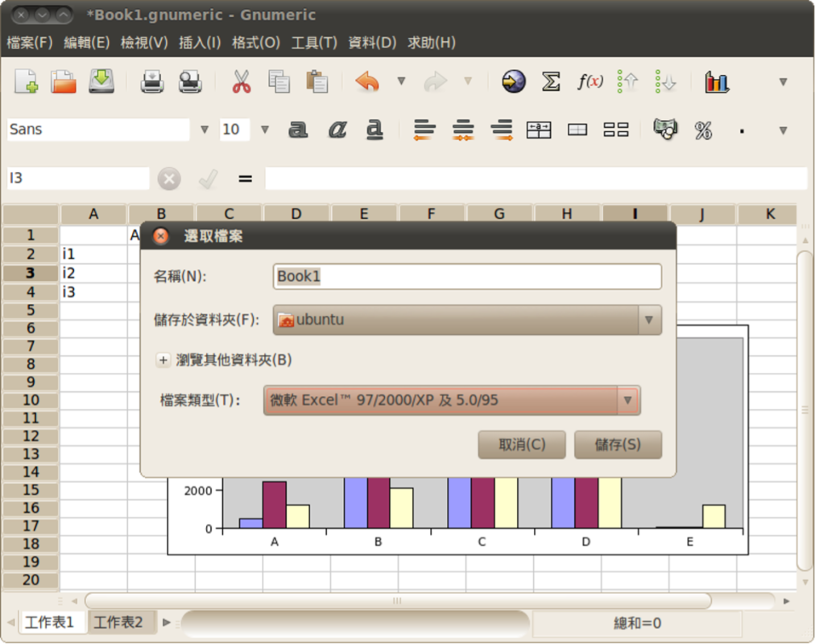
Task: Toggle italic formatting
Action: [337, 130]
